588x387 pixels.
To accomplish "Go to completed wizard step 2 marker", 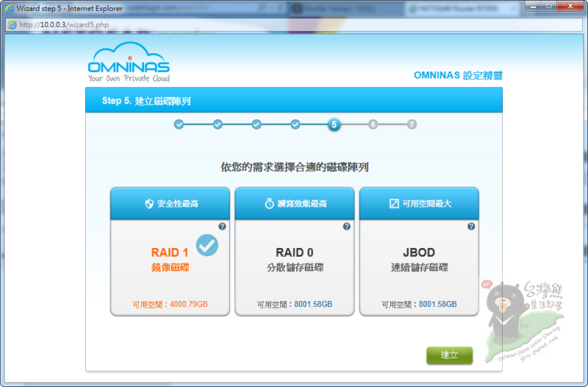I will [x=218, y=124].
